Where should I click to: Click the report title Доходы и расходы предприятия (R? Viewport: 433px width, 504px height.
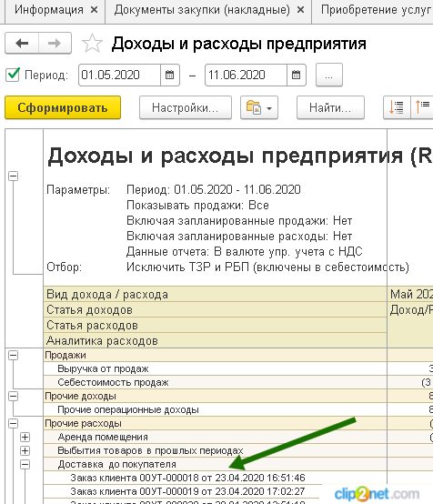click(240, 156)
